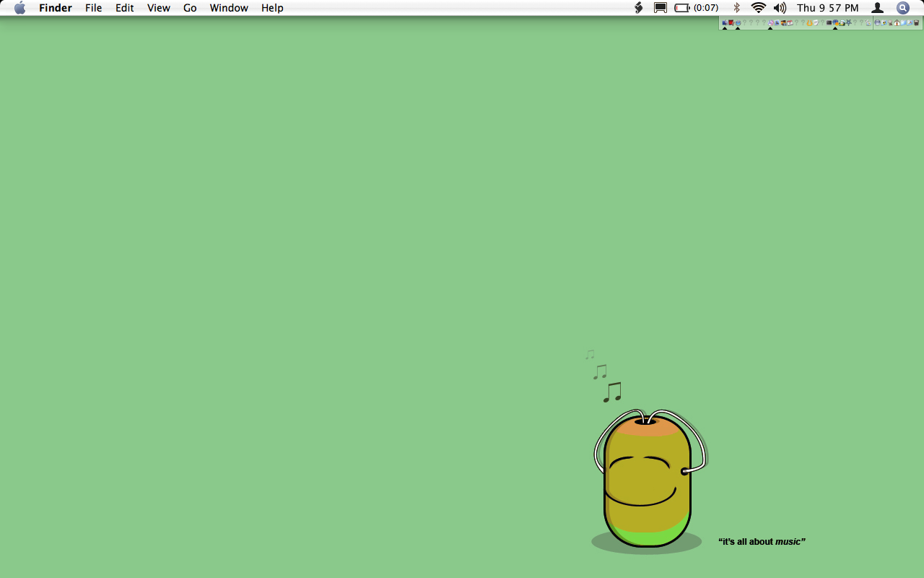Open the Edit menu
Screen dimensions: 924x578
pos(125,8)
